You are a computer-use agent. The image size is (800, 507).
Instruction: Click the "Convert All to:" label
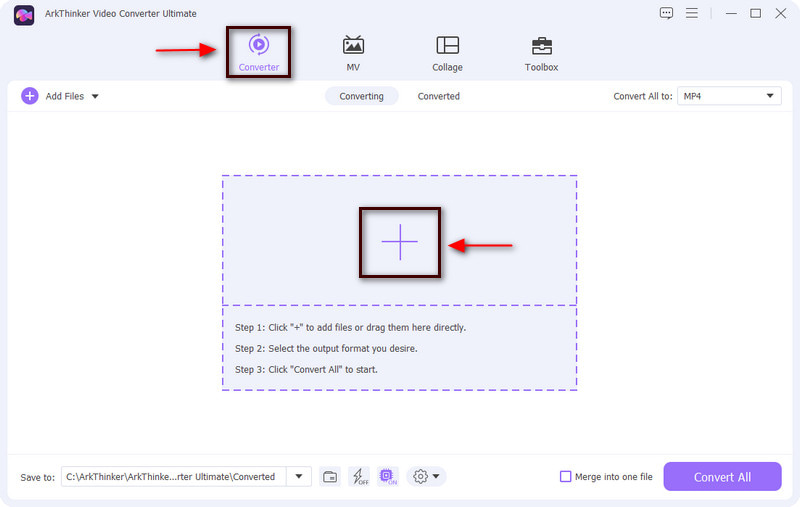[x=643, y=96]
